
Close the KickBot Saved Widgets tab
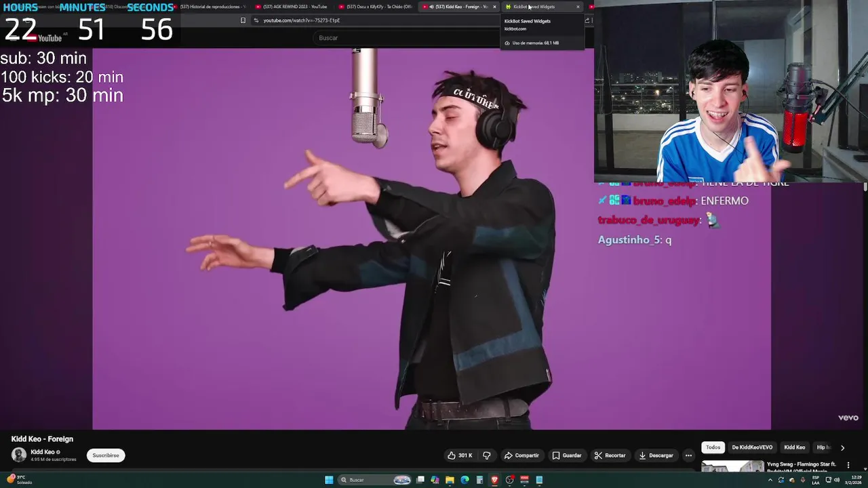[x=578, y=7]
